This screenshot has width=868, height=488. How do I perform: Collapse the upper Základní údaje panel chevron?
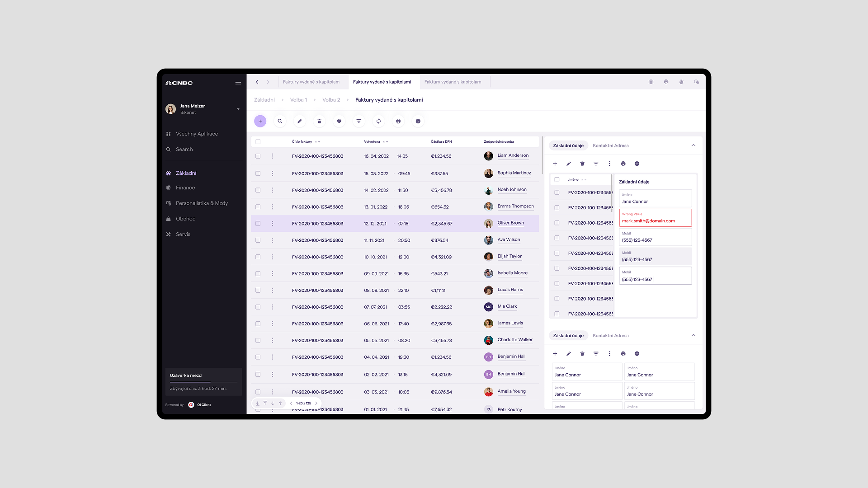[693, 145]
